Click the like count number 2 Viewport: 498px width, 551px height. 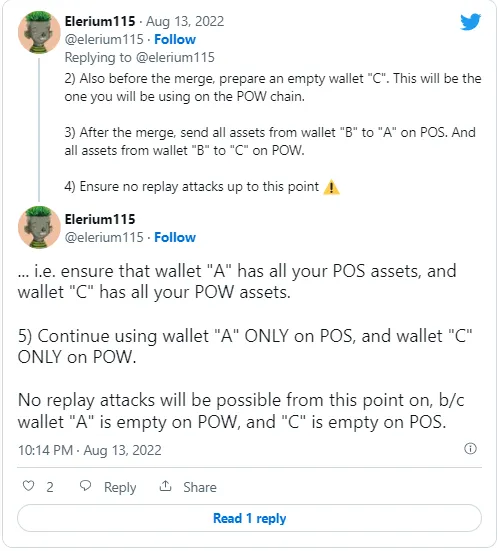(x=50, y=487)
